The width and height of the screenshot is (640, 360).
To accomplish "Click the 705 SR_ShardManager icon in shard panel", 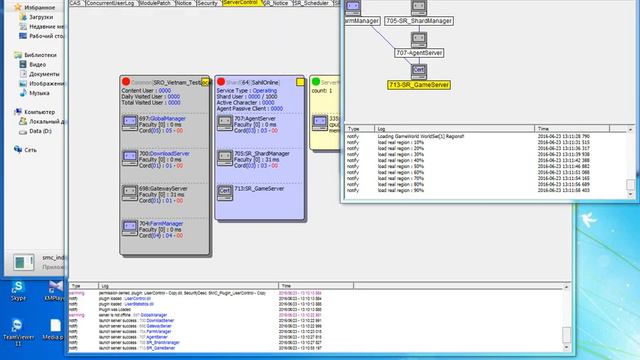I will pyautogui.click(x=225, y=158).
